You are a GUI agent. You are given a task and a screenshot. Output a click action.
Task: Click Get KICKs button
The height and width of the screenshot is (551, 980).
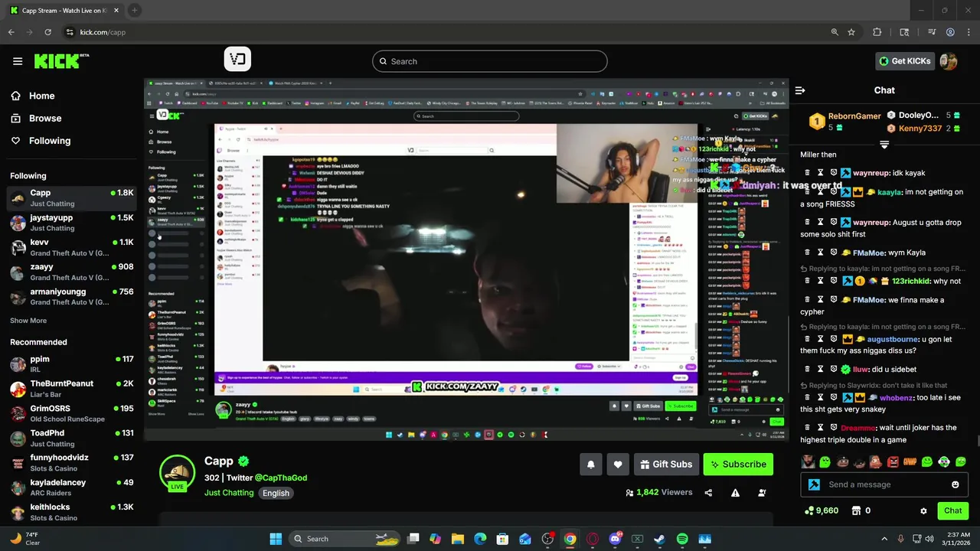(904, 61)
